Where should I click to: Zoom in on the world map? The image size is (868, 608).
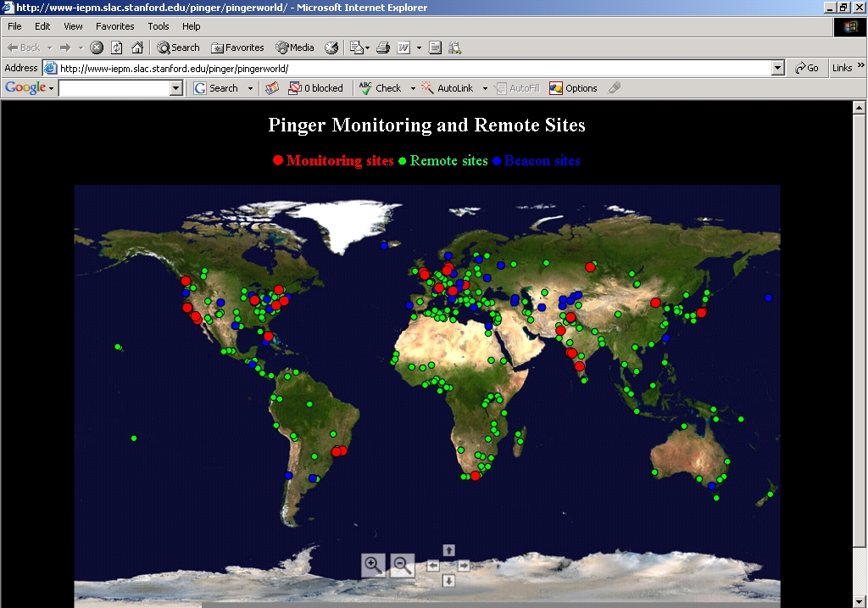click(373, 565)
